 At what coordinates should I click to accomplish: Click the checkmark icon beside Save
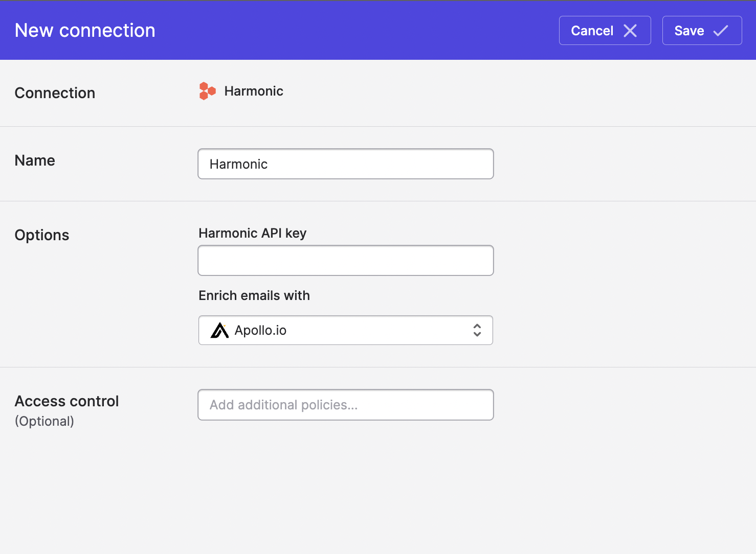pos(721,31)
